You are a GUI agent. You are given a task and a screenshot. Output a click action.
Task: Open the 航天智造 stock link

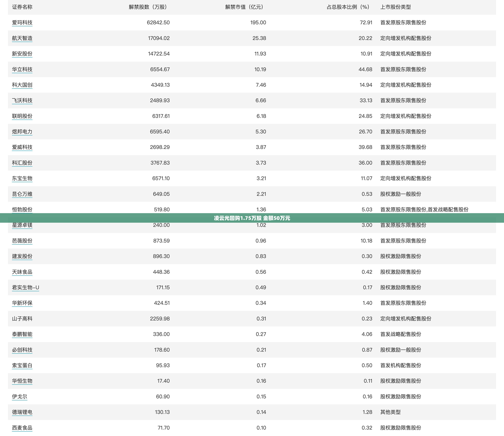(x=22, y=38)
